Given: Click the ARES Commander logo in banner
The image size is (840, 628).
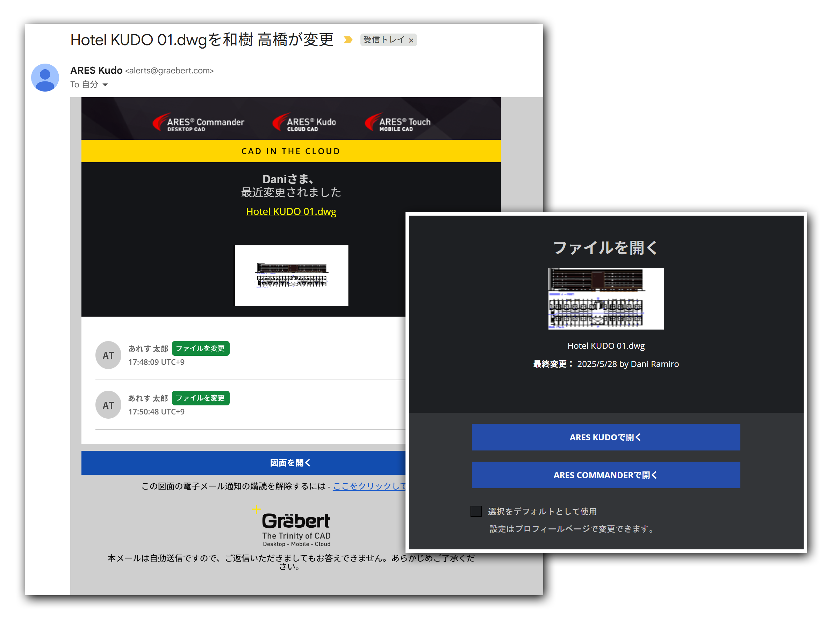Looking at the screenshot, I should [198, 122].
